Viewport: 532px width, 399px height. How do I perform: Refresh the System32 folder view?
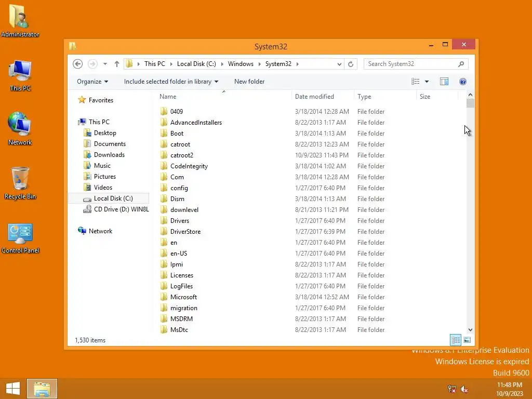point(351,64)
